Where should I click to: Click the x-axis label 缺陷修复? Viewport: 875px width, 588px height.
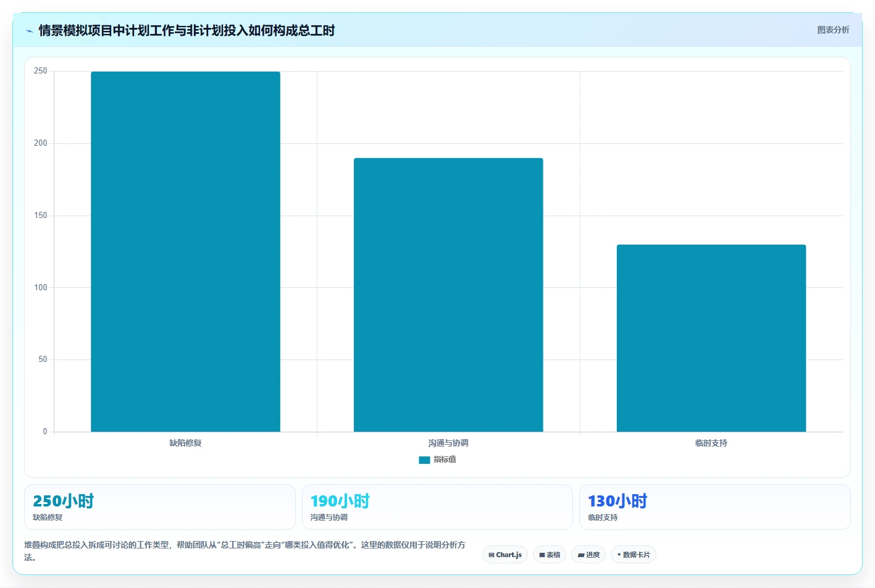(185, 443)
